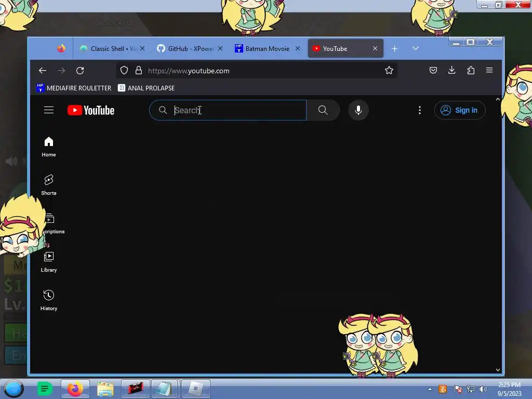Click the page scrollbar up arrow
The width and height of the screenshot is (532, 399).
(x=498, y=99)
